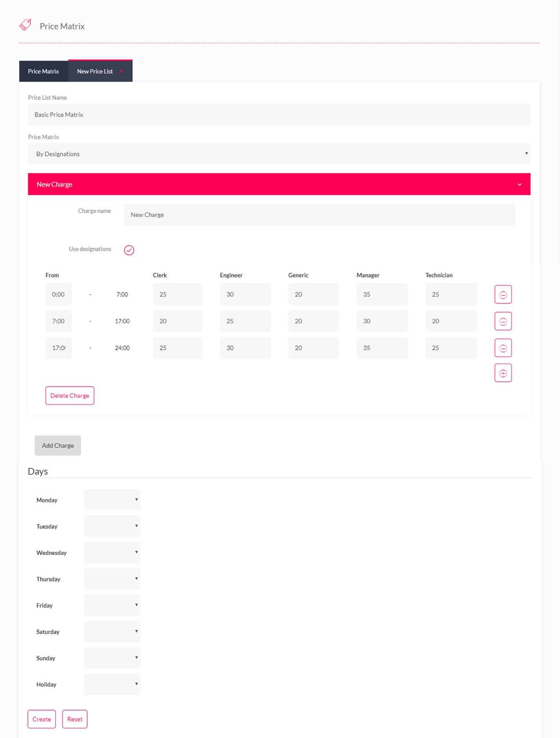Edit the 7:00 From time field
560x738 pixels.
pyautogui.click(x=58, y=321)
